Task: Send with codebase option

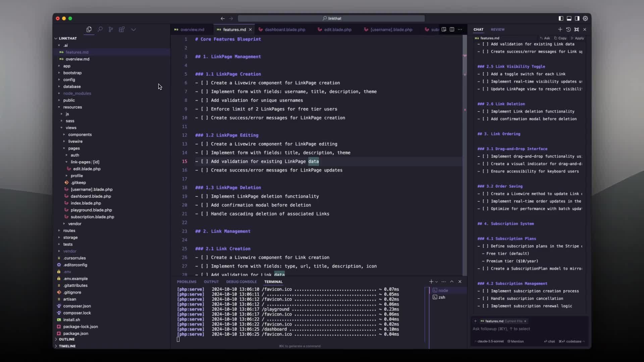Action: point(572,342)
